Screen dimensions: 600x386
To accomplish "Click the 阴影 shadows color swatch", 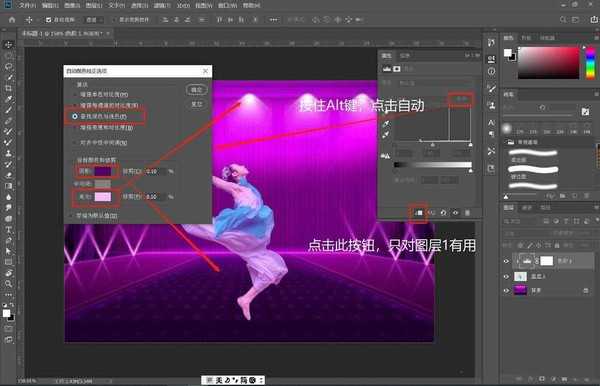I will (x=103, y=171).
